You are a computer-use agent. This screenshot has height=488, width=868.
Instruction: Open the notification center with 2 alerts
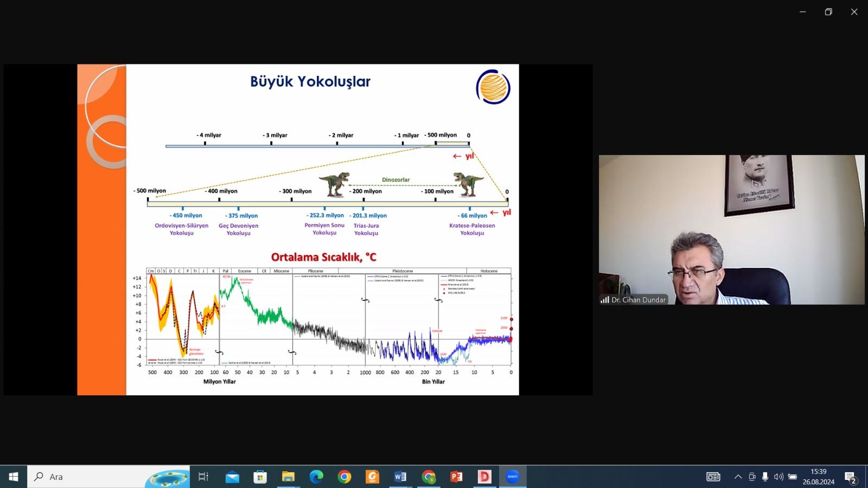point(850,477)
